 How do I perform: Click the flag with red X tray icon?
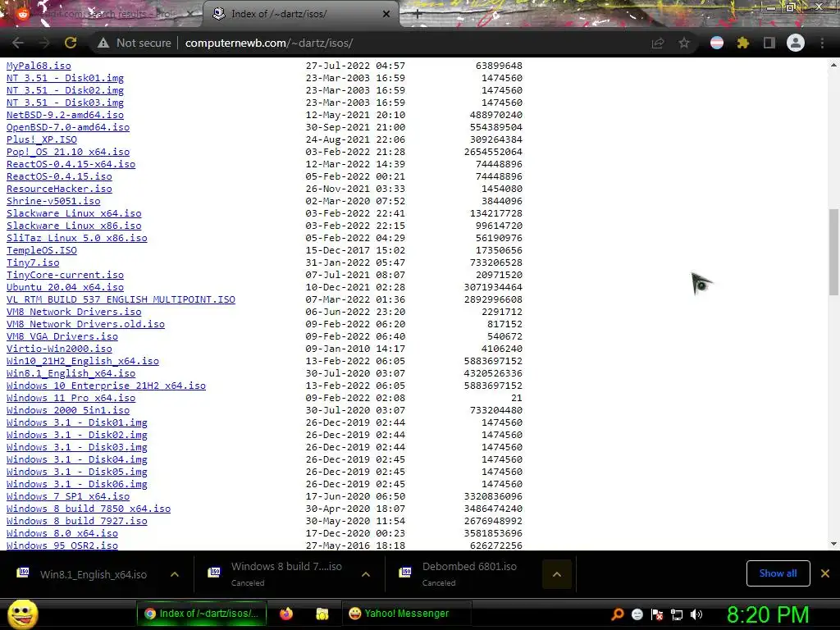[657, 614]
